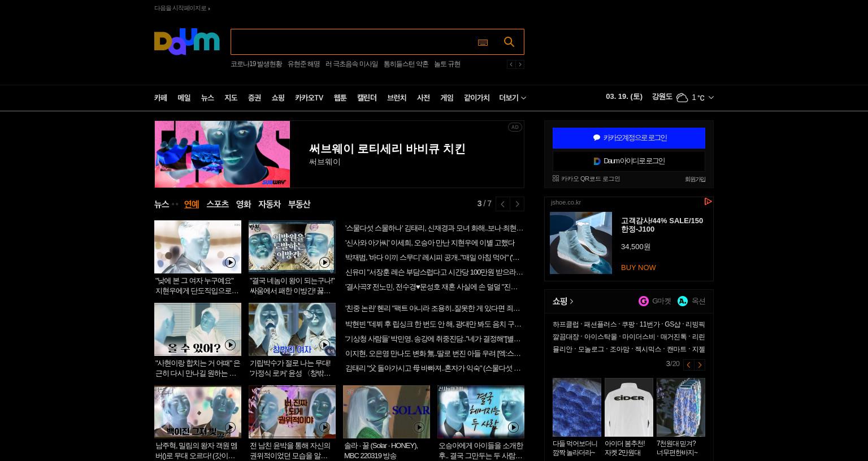This screenshot has height=461, width=868.
Task: Click the ad info icon on jshoe ad
Action: pos(708,202)
